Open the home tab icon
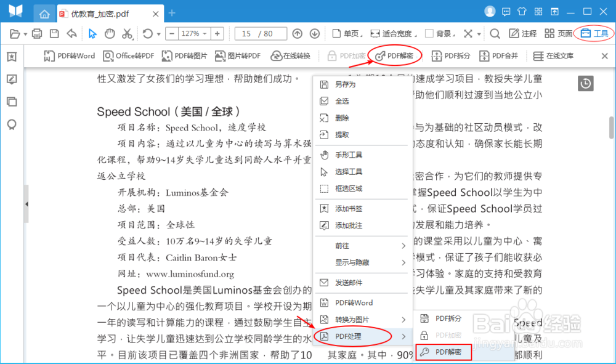Screen dimensions: 616x364 [44, 14]
